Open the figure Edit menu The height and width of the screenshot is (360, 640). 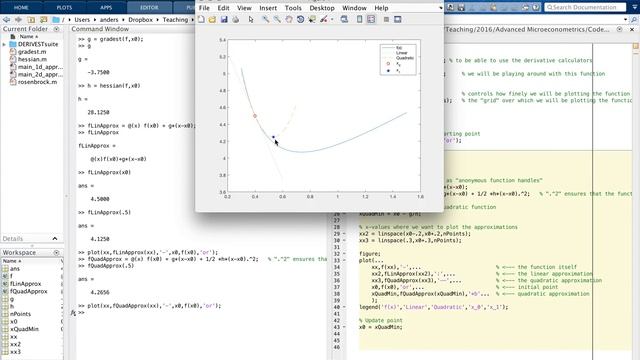click(x=223, y=8)
